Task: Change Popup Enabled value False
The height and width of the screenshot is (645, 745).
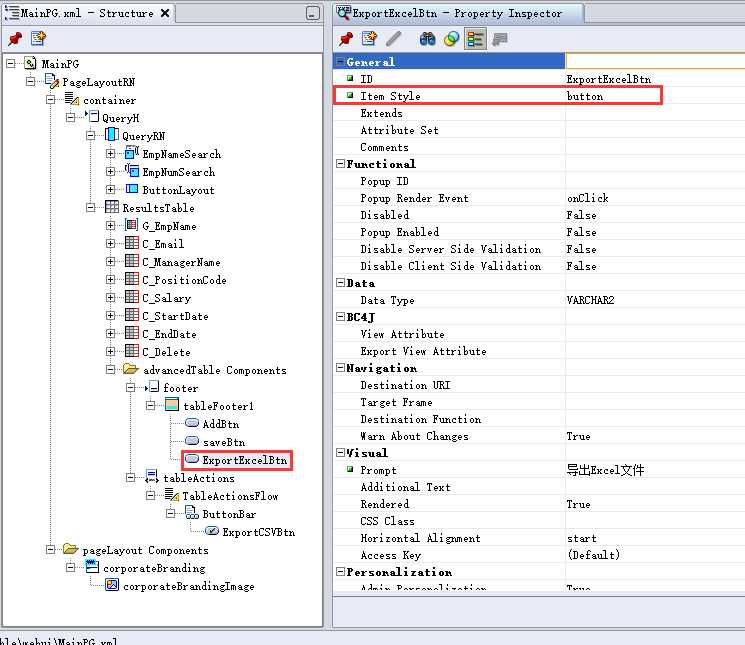Action: pyautogui.click(x=655, y=232)
